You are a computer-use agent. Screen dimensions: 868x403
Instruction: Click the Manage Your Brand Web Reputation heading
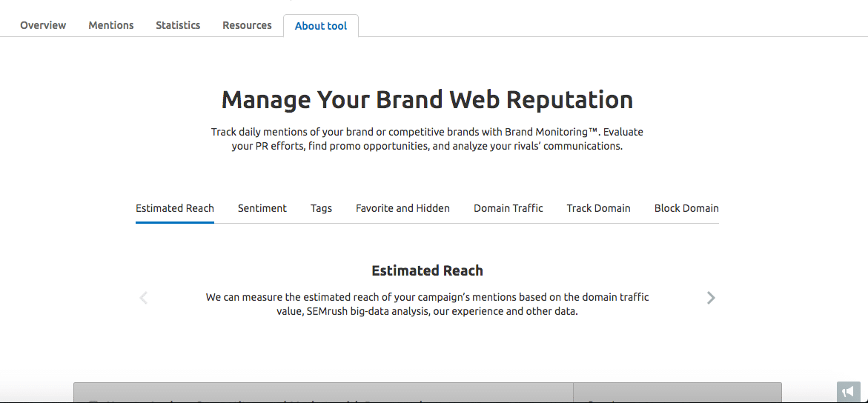tap(427, 99)
